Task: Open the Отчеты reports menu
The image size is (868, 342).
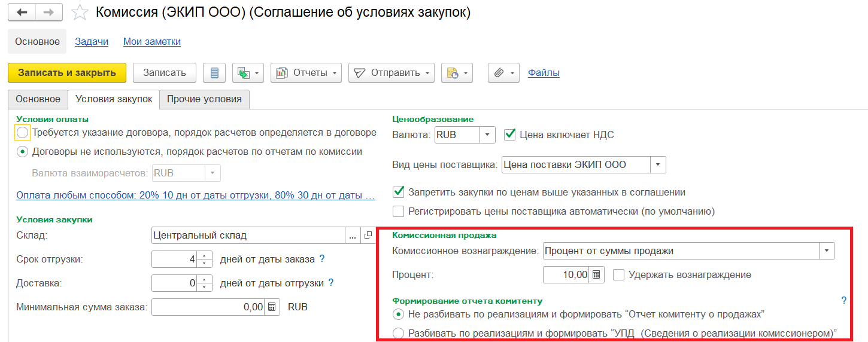Action: (x=306, y=73)
